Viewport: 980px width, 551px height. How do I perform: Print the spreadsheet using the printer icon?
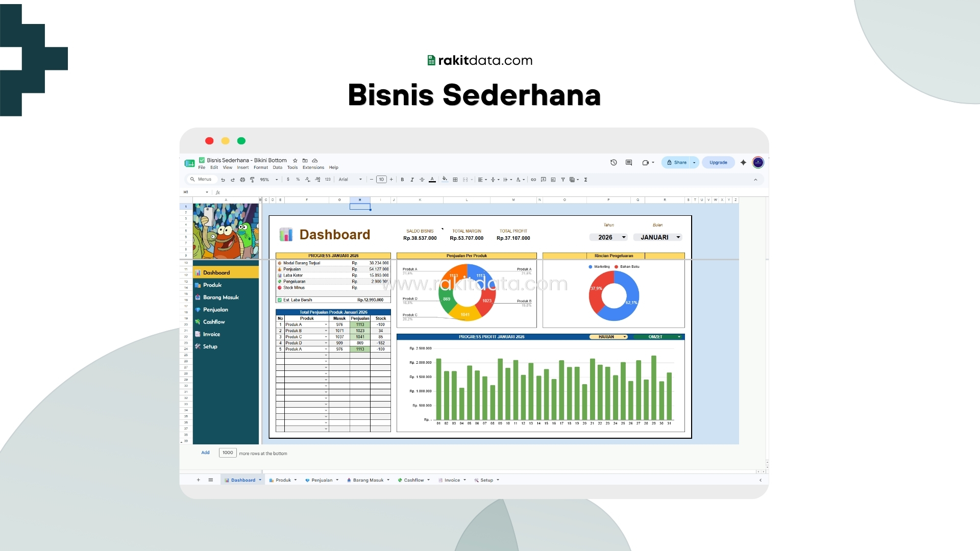[x=242, y=180]
